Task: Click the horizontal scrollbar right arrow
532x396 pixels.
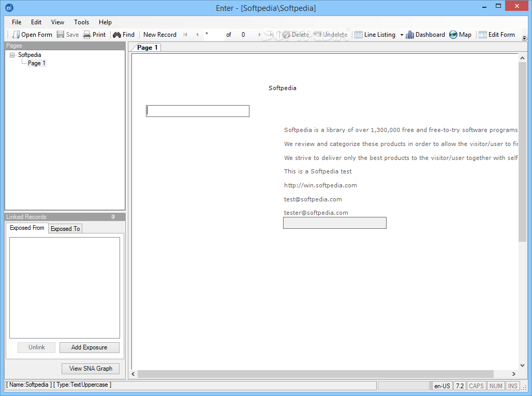Action: (514, 374)
